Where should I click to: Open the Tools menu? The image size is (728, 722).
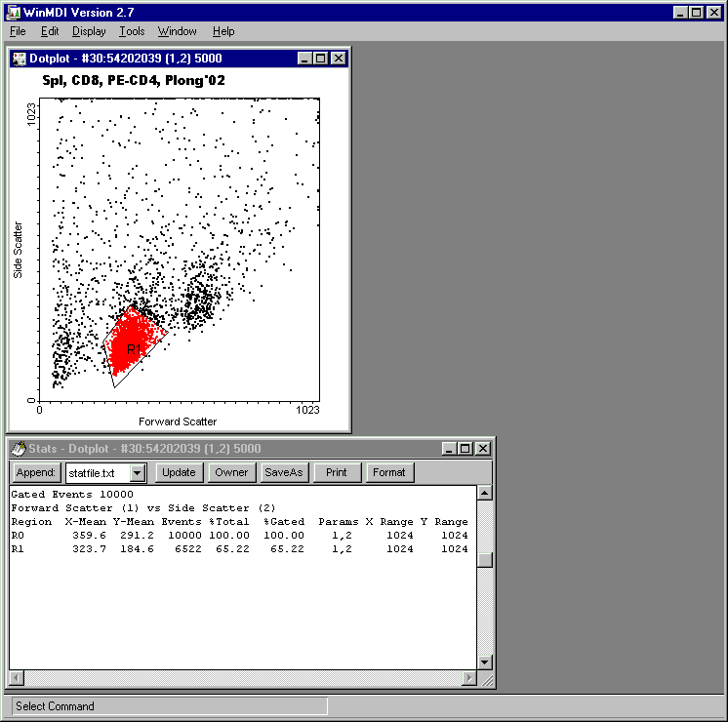pos(132,31)
